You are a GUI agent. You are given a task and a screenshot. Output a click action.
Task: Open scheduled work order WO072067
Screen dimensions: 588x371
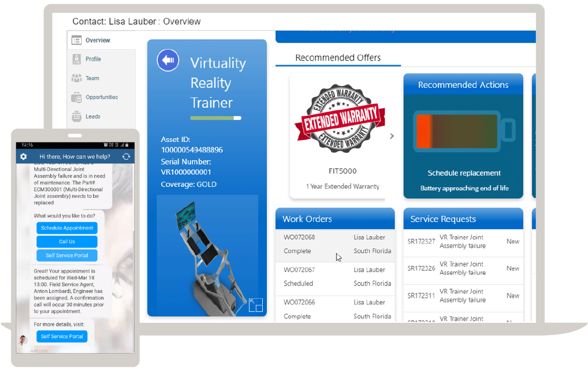[300, 270]
